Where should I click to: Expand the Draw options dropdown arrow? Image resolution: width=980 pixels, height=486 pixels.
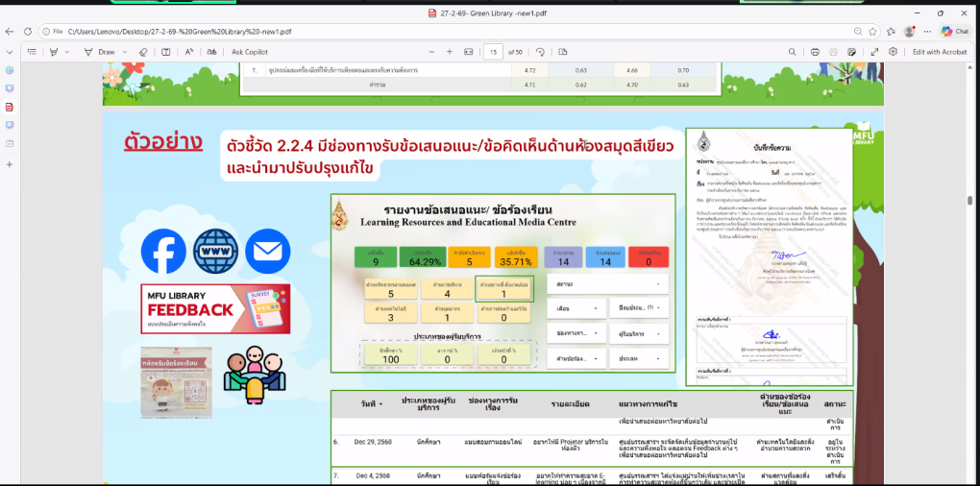125,52
